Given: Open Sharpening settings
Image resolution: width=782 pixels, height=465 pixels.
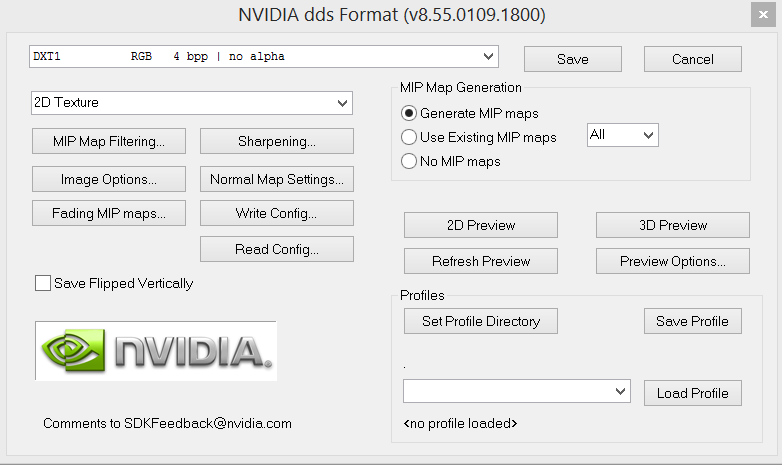Looking at the screenshot, I should pos(277,141).
